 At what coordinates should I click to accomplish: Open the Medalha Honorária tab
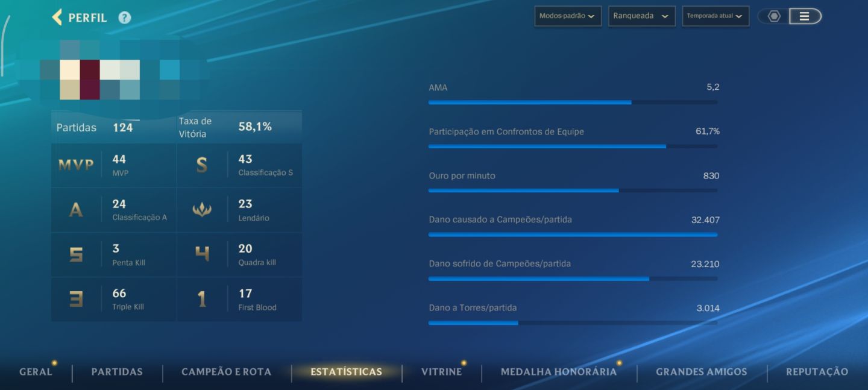coord(559,372)
